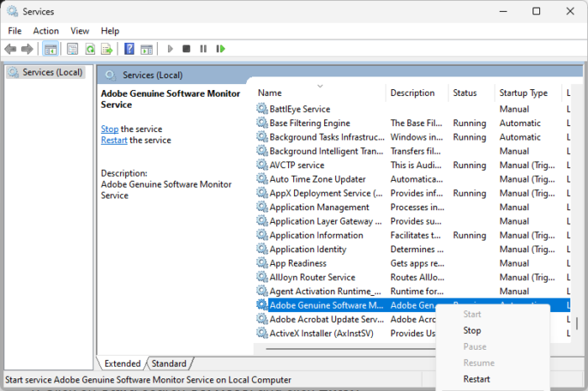Click the vertical scrollbar thumb of services list
The width and height of the screenshot is (588, 391).
click(x=577, y=324)
